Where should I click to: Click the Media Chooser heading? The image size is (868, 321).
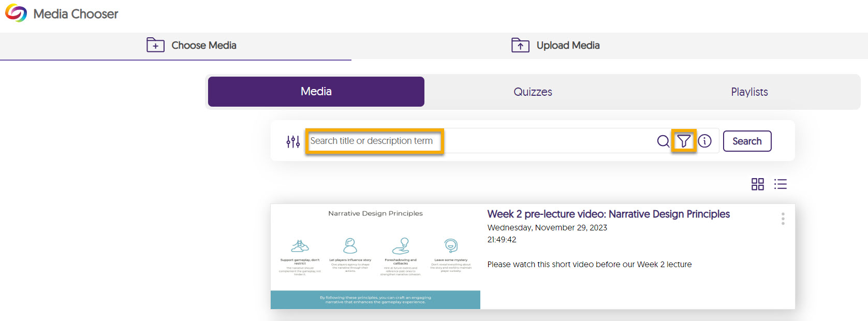click(x=76, y=14)
